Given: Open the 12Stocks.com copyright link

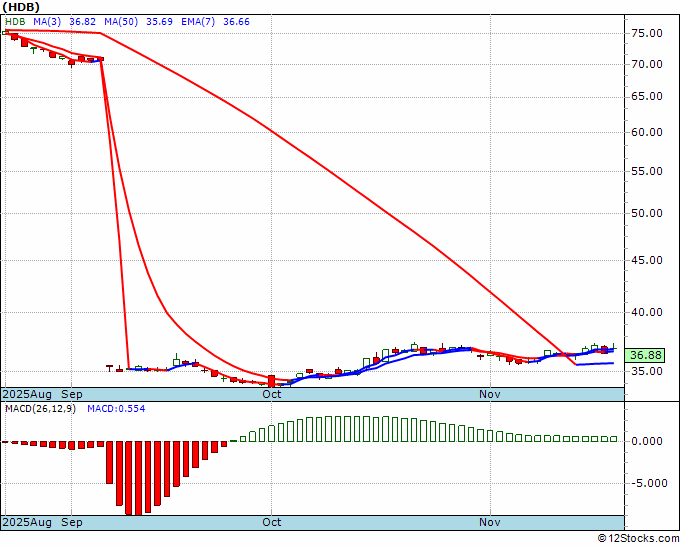Looking at the screenshot, I should tap(638, 539).
